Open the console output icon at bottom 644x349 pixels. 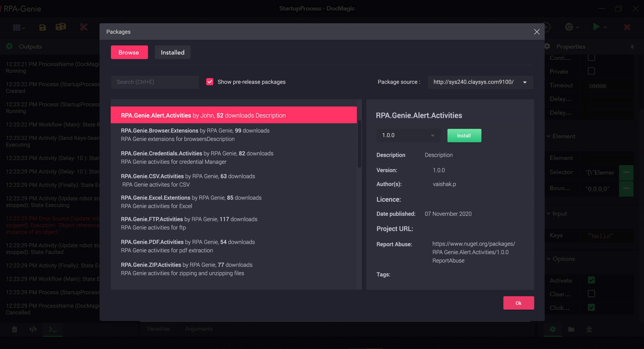coord(52,329)
